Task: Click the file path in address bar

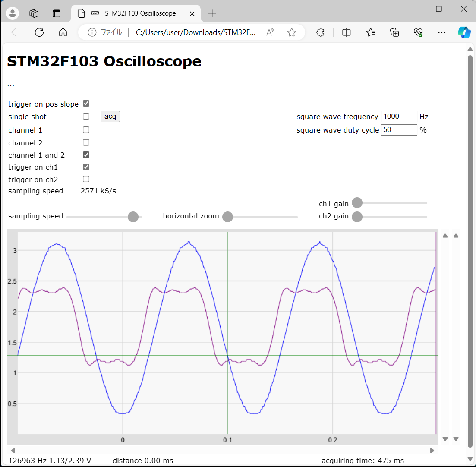Action: point(195,32)
